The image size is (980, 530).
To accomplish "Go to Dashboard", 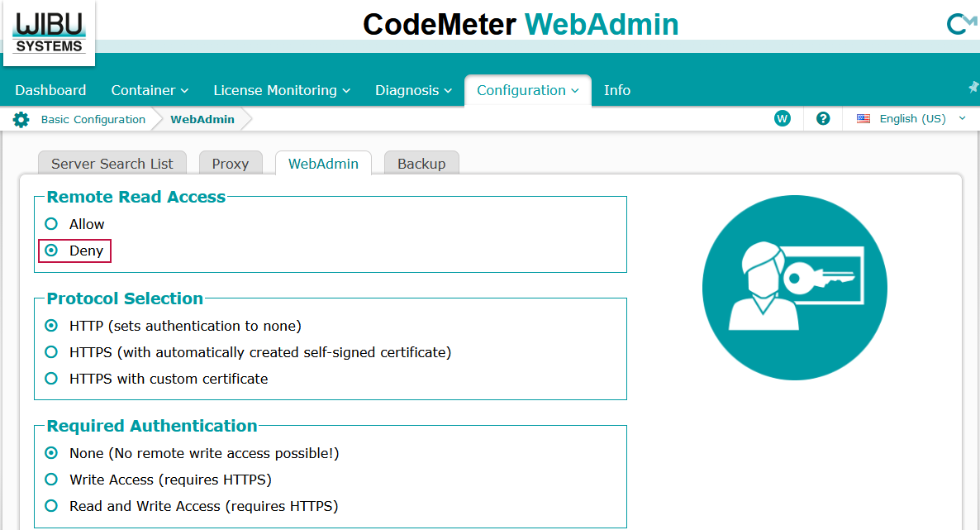I will tap(50, 90).
